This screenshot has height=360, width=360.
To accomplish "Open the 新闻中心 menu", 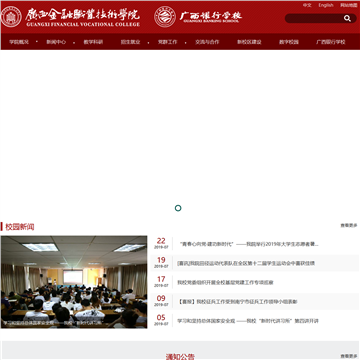I will pyautogui.click(x=56, y=42).
